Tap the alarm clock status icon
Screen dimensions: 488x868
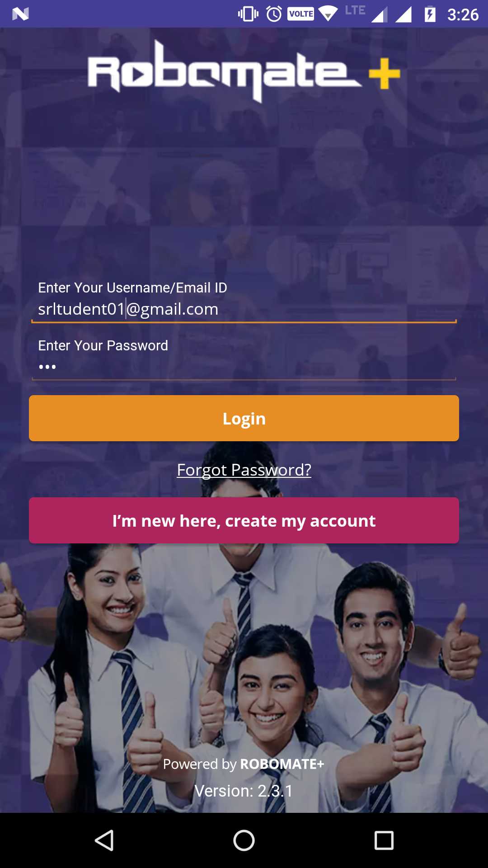[274, 14]
